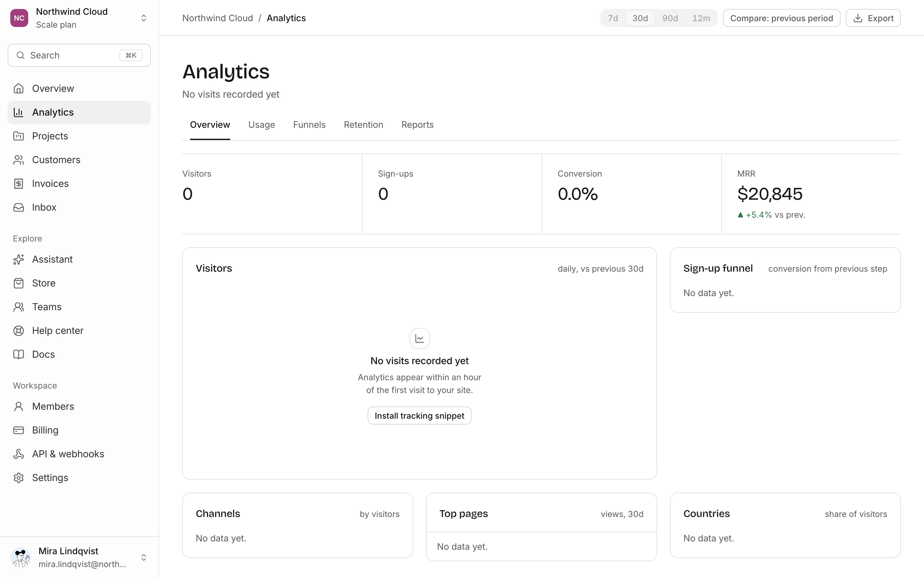The width and height of the screenshot is (924, 578).
Task: Click the Inbox tray icon
Action: [18, 207]
